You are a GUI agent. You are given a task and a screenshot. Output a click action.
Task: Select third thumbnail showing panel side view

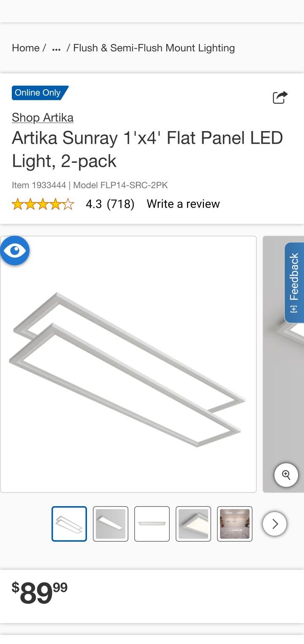(x=152, y=524)
